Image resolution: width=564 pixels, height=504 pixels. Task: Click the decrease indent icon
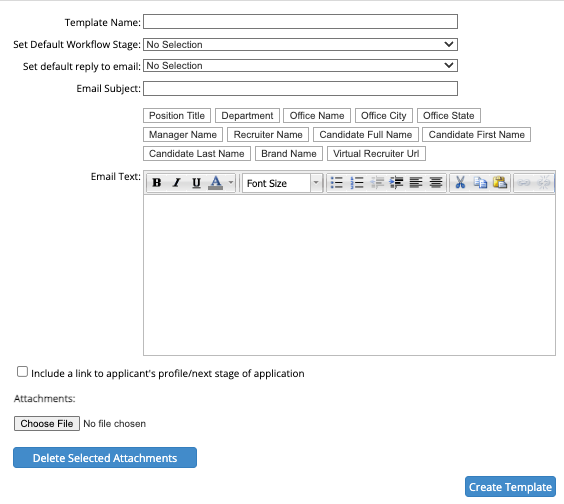tap(377, 183)
